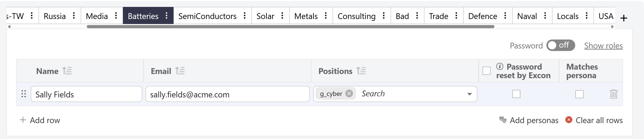Open the SemiConductors tab kebab menu
The width and height of the screenshot is (644, 139).
[x=245, y=16]
